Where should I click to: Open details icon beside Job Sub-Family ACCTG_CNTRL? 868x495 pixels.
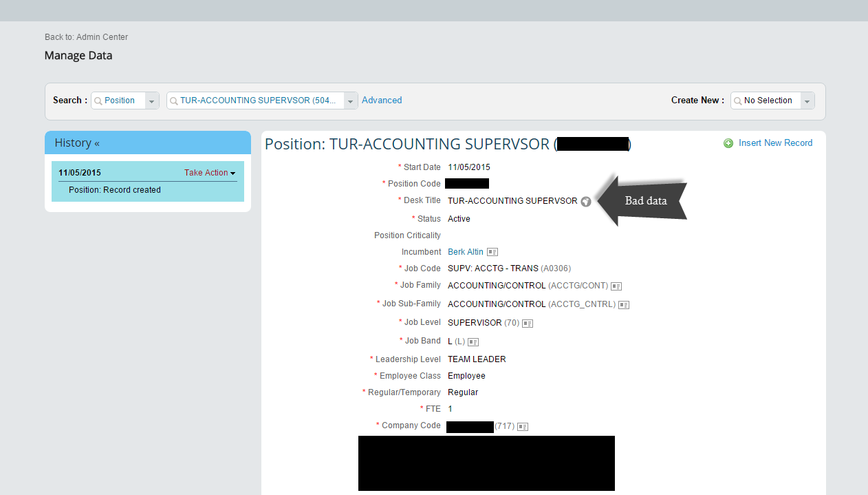pos(624,304)
